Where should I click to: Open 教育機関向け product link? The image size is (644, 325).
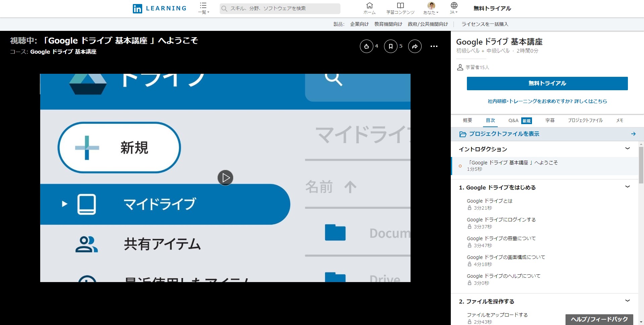[388, 24]
